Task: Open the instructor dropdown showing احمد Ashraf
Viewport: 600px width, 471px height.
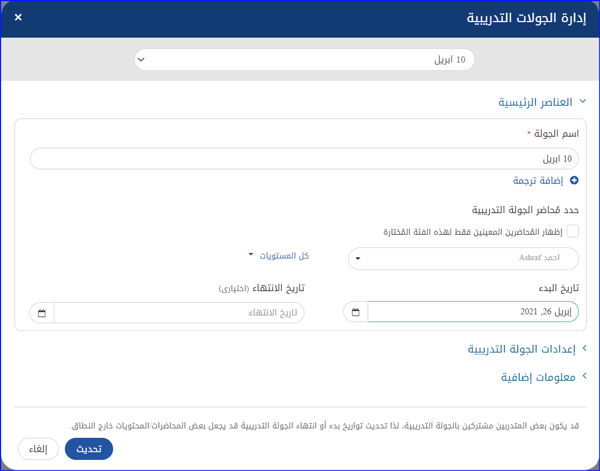Action: pos(463,259)
